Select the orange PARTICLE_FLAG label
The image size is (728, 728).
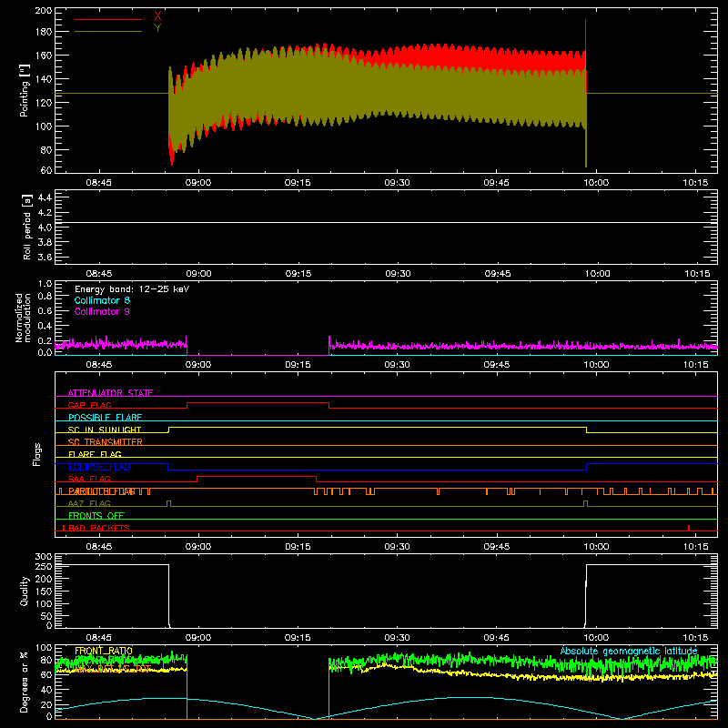[x=102, y=491]
